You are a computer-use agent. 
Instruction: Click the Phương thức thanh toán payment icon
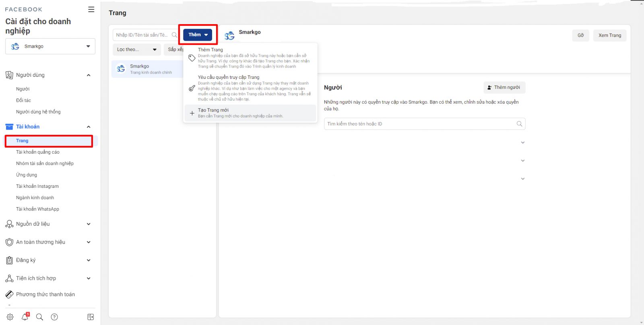coord(9,294)
